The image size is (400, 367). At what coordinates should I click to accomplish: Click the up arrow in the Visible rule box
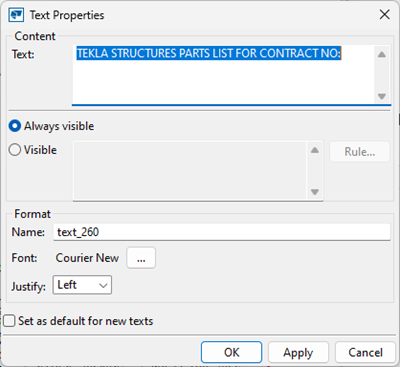pos(315,150)
